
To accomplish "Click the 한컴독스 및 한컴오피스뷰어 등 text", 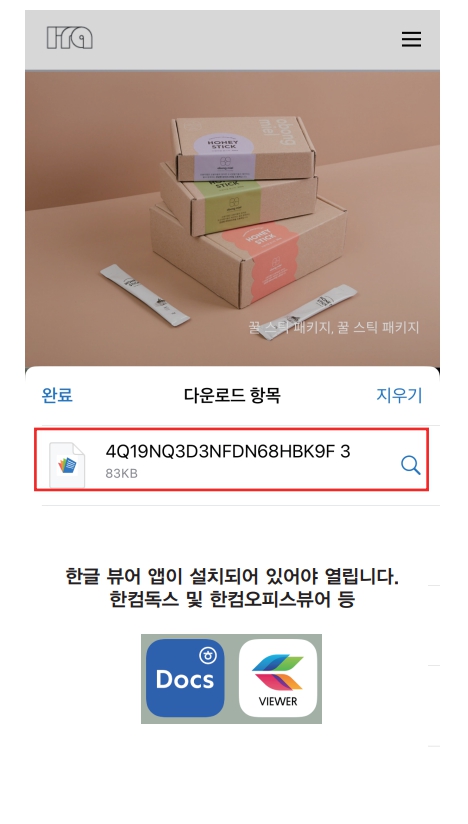I will pyautogui.click(x=232, y=599).
